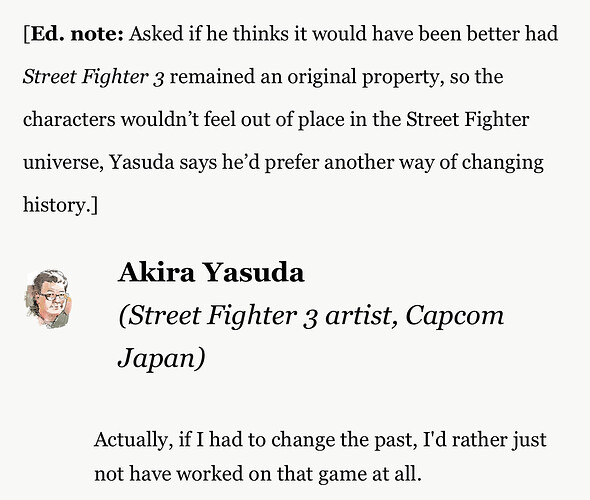Click the word 'history.]' ending the editor note

pyautogui.click(x=60, y=205)
